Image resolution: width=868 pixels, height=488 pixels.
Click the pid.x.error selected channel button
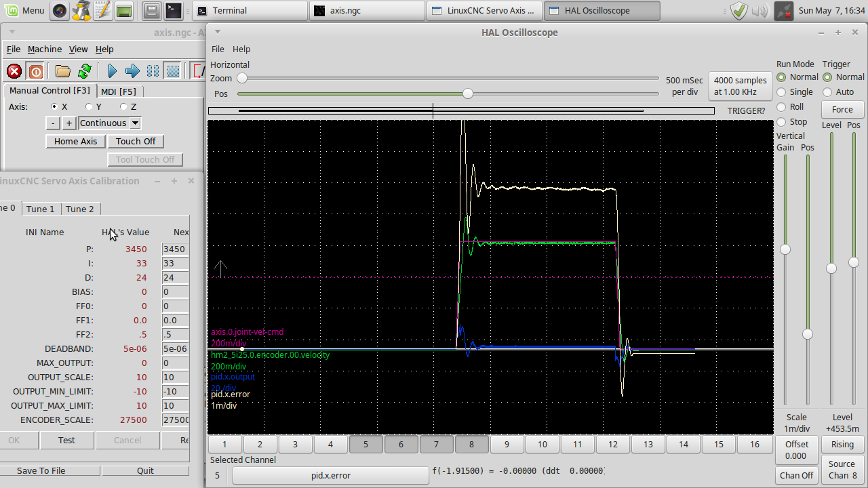(331, 475)
